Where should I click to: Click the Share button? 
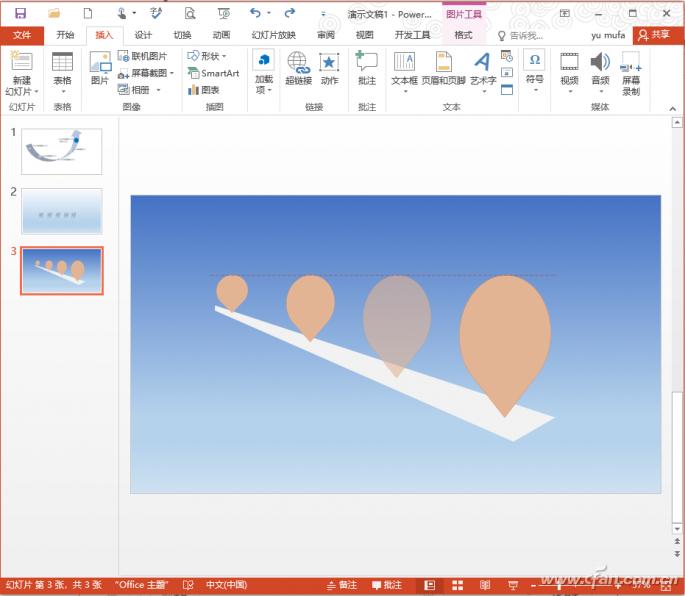pyautogui.click(x=654, y=34)
